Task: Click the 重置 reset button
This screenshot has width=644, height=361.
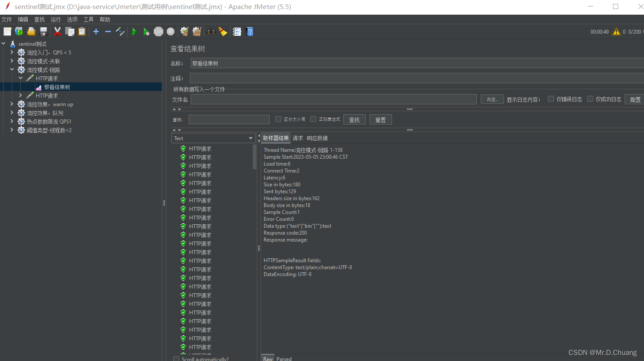Action: tap(381, 119)
